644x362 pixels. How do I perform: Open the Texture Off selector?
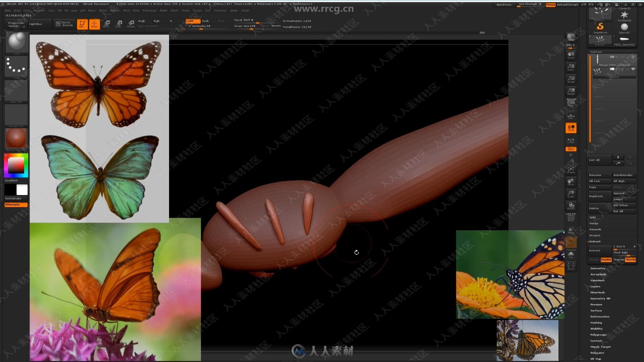pos(16,115)
